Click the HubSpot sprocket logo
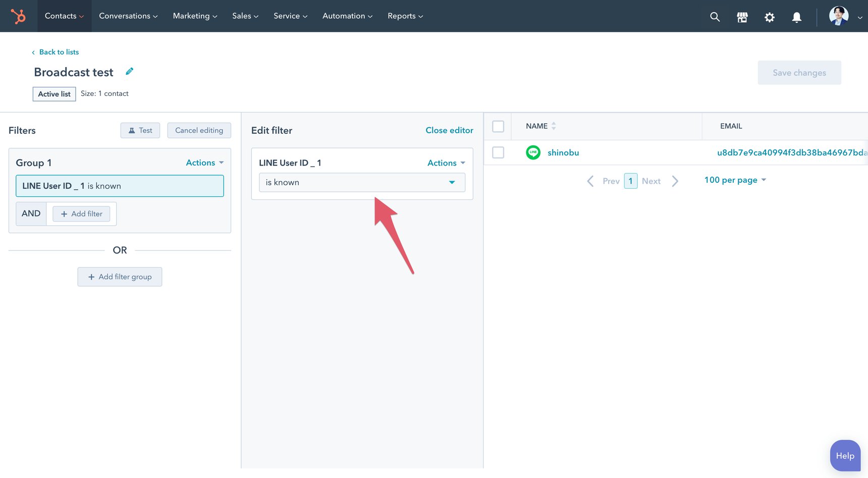Viewport: 868px width, 478px height. pos(19,16)
